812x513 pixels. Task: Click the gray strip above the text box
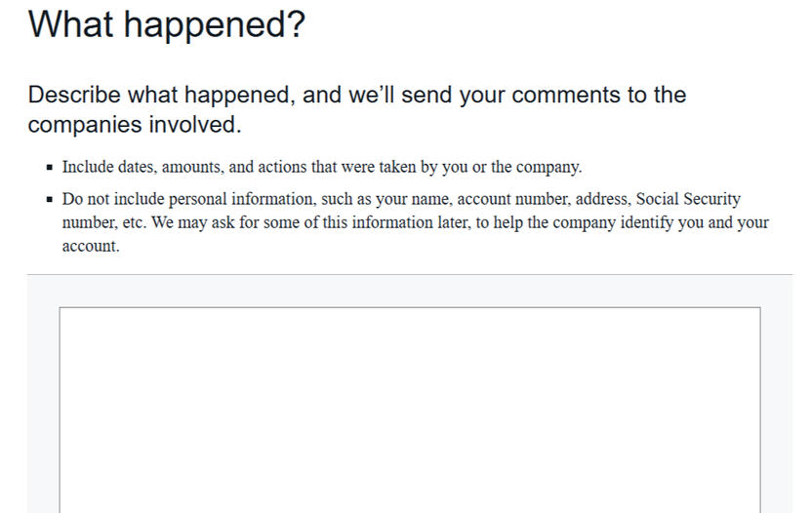click(409, 291)
